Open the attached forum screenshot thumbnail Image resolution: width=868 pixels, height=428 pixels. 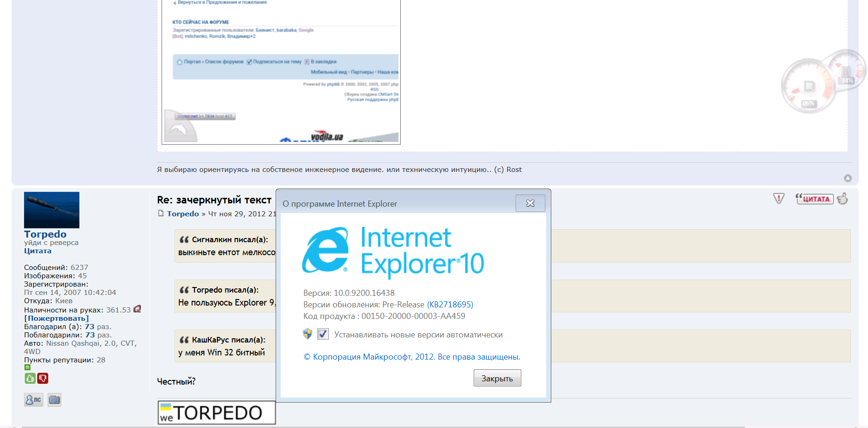(281, 72)
